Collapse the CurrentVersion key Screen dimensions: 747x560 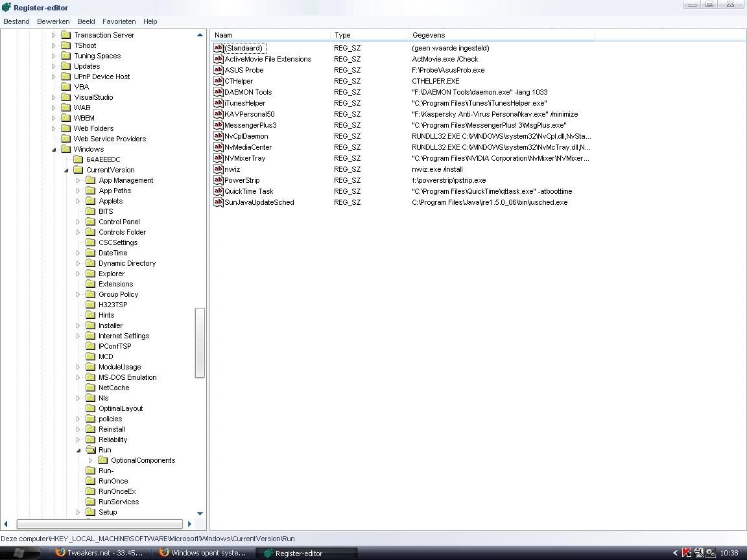tap(66, 170)
